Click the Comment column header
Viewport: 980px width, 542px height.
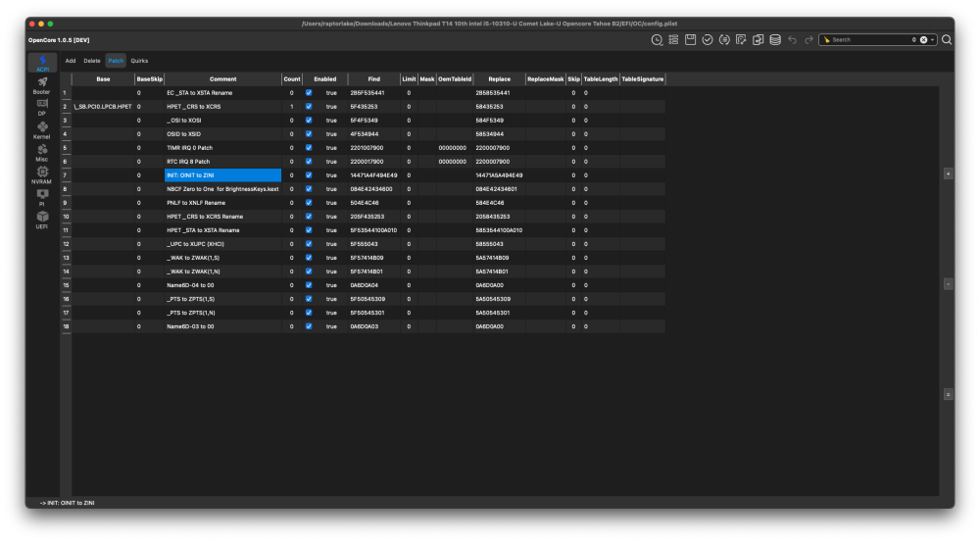[223, 79]
